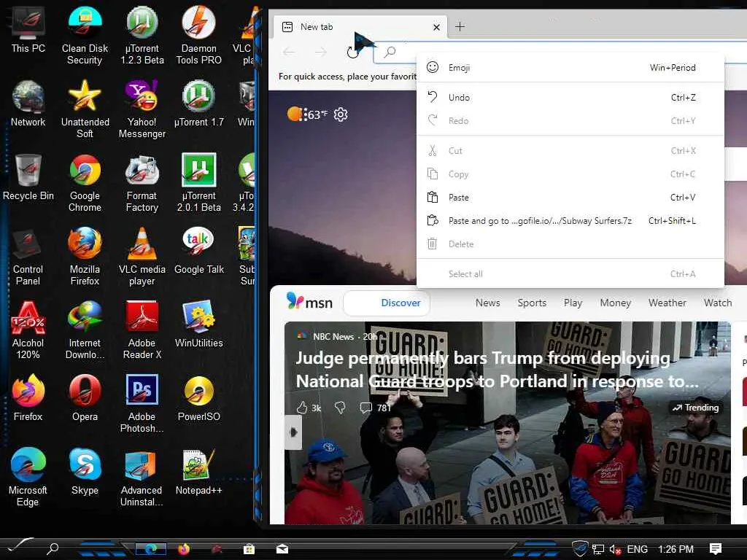Open Mozilla Firefox desktop icon
The image size is (747, 560).
pyautogui.click(x=85, y=257)
